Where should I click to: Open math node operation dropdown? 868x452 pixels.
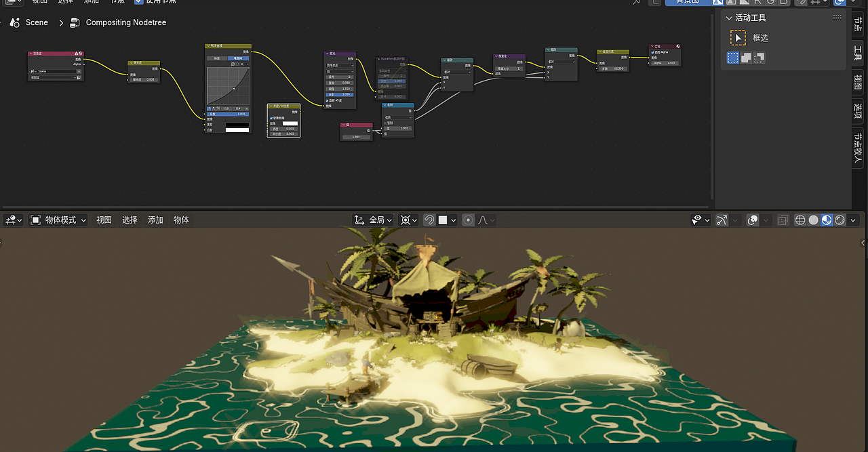(x=398, y=117)
